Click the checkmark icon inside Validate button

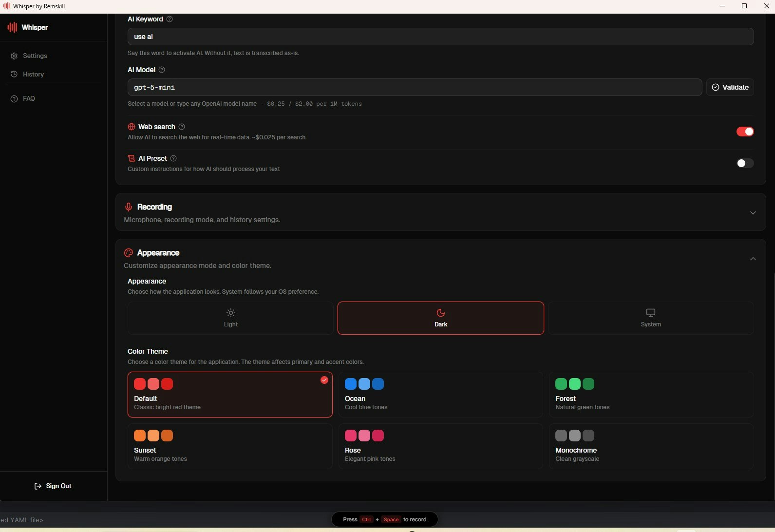tap(716, 87)
